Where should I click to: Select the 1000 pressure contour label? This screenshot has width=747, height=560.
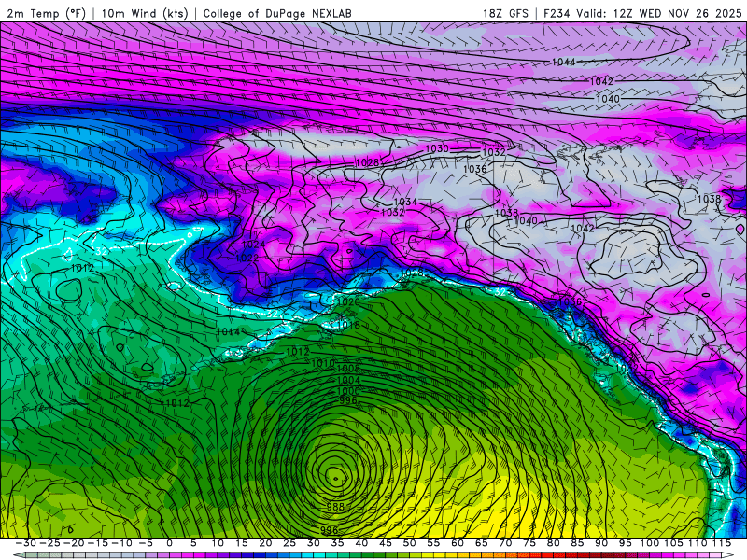click(x=348, y=391)
